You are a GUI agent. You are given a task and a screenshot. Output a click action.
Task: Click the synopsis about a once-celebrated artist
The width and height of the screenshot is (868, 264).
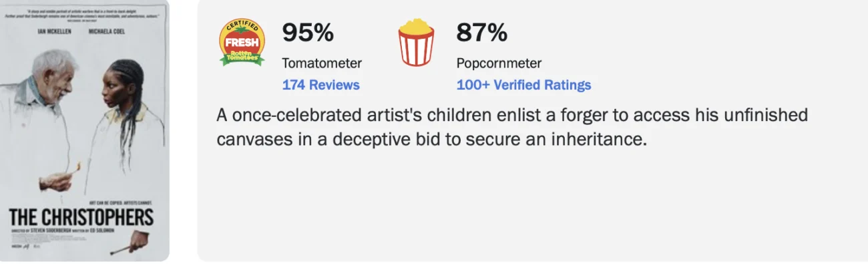pos(512,128)
